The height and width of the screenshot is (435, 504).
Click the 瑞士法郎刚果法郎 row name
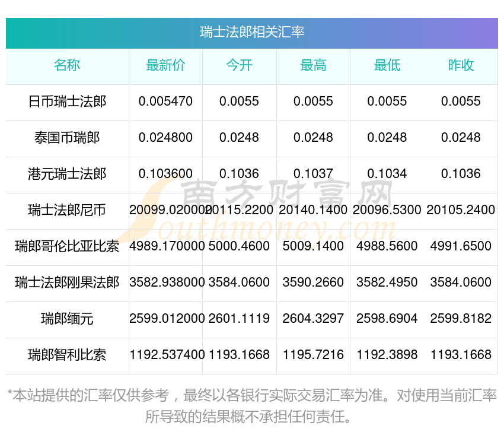click(x=67, y=282)
